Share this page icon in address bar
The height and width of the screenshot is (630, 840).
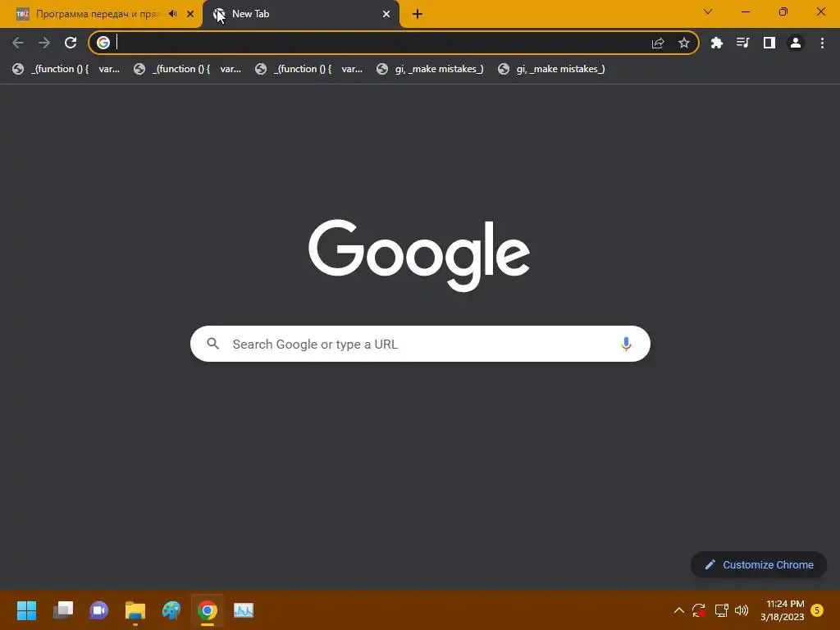pyautogui.click(x=658, y=43)
